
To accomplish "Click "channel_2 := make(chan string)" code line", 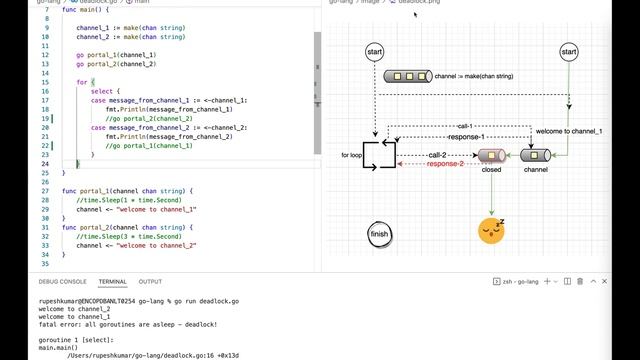I will tap(131, 37).
